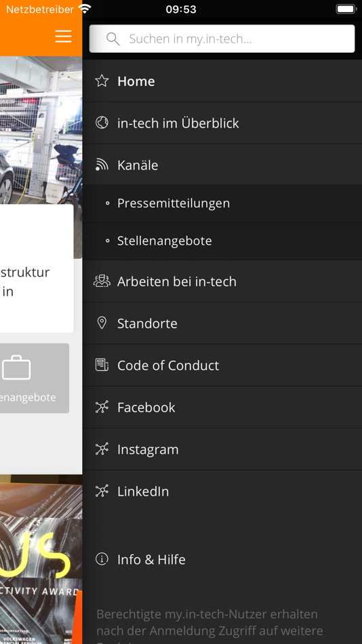The width and height of the screenshot is (362, 644).
Task: Open 'in-tech im Überblick'
Action: pyautogui.click(x=222, y=123)
